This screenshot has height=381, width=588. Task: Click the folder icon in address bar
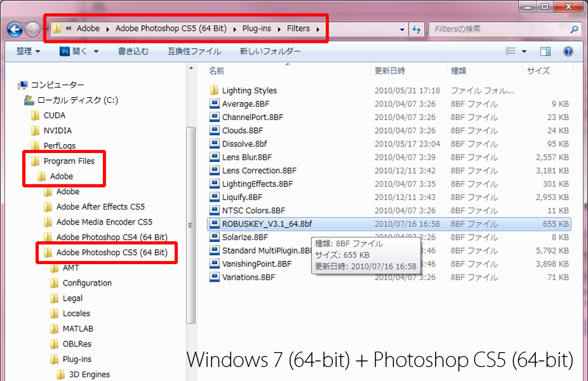coord(57,29)
